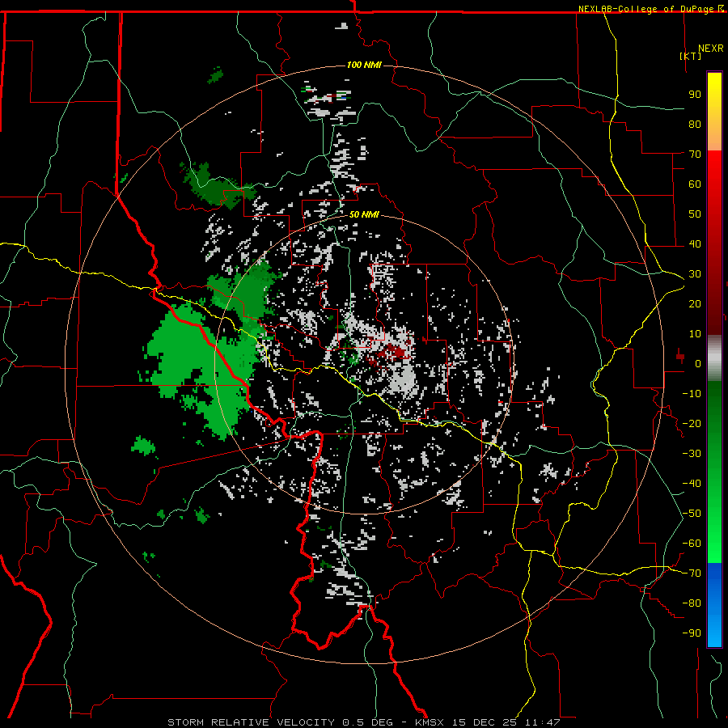Click the storm relative velocity caption at bottom
This screenshot has width=728, height=728.
(363, 722)
